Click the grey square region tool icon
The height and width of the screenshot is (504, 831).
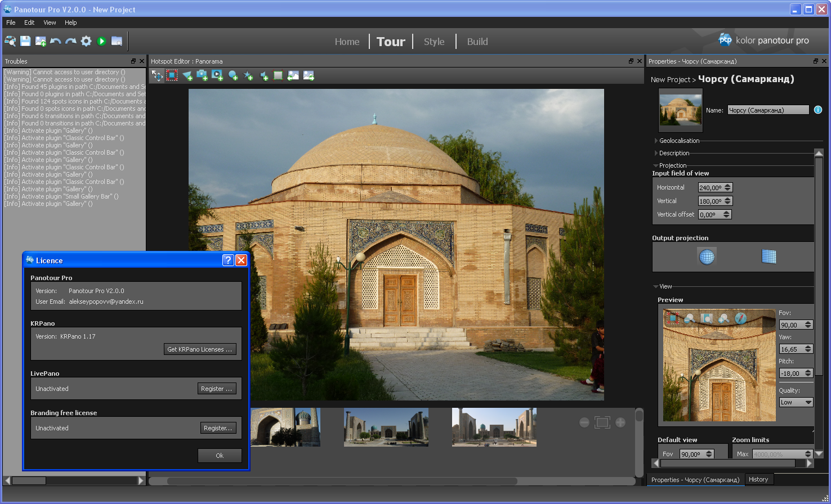pos(278,75)
